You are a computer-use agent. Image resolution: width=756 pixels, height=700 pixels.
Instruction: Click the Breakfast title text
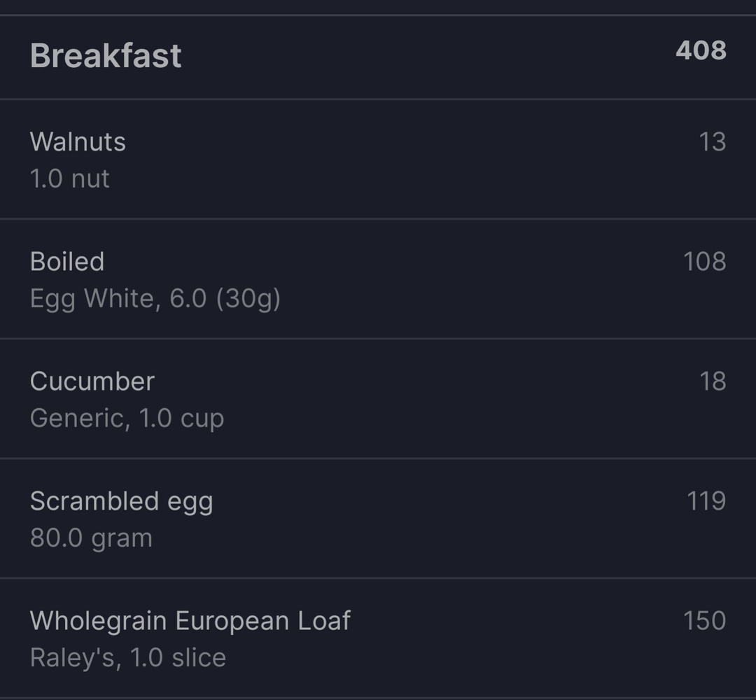(x=106, y=55)
